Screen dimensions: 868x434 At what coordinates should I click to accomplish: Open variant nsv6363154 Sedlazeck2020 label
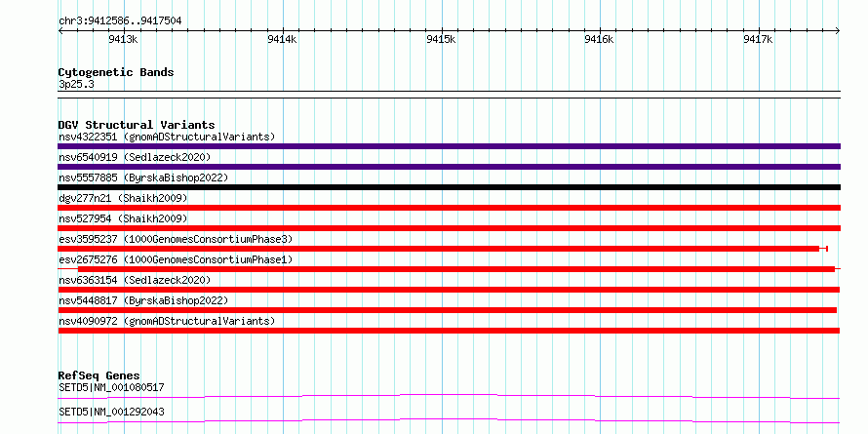tap(135, 280)
